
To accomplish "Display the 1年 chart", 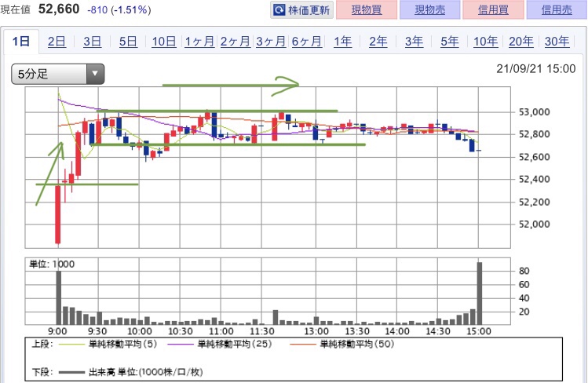I will click(x=342, y=42).
